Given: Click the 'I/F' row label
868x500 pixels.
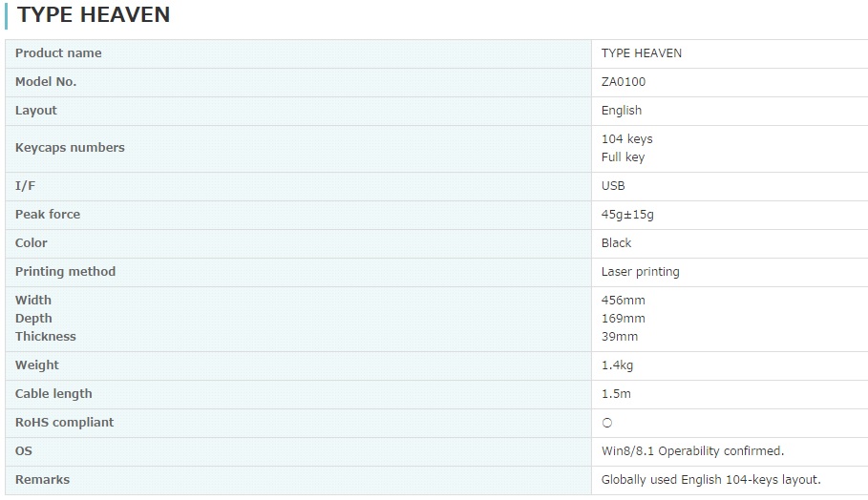Looking at the screenshot, I should coord(25,186).
